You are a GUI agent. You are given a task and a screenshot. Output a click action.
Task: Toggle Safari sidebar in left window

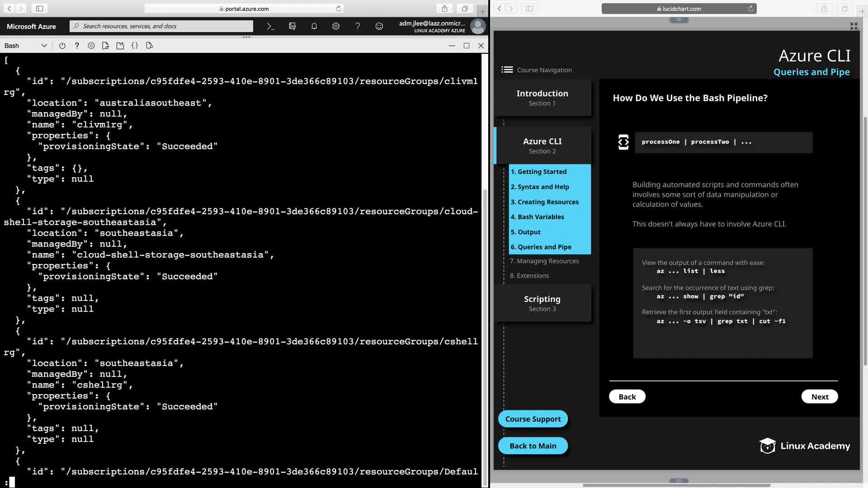click(39, 9)
